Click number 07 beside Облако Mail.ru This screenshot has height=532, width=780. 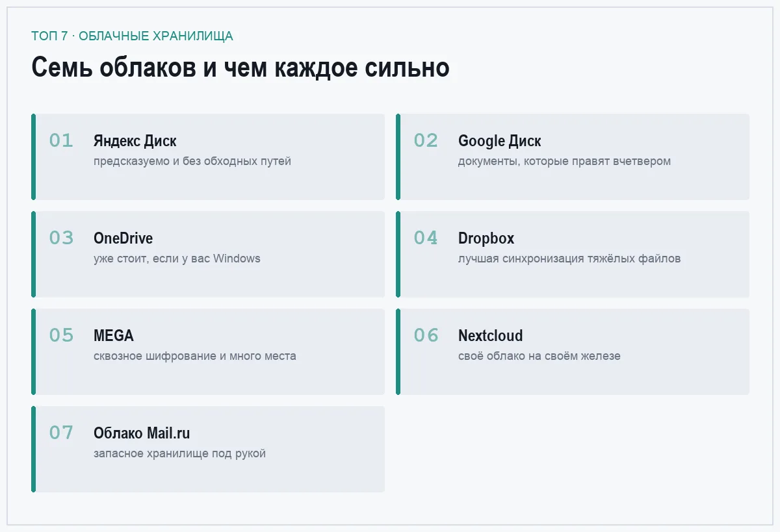61,433
